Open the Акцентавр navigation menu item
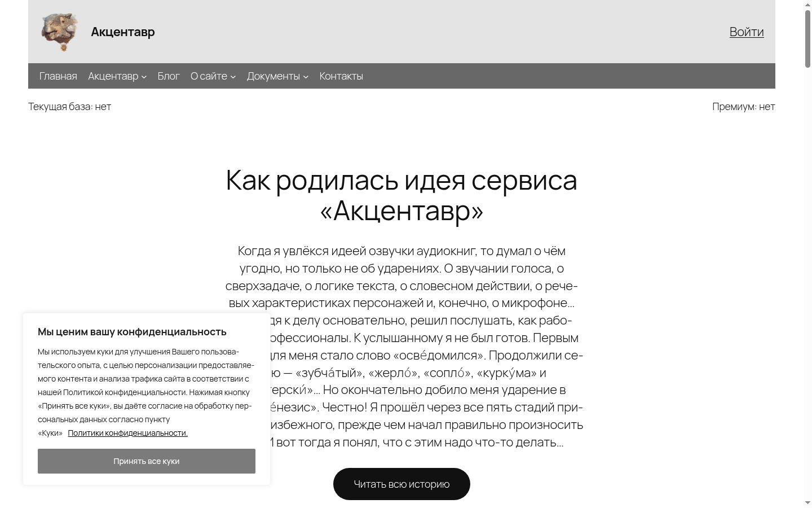This screenshot has height=508, width=812. click(x=113, y=76)
